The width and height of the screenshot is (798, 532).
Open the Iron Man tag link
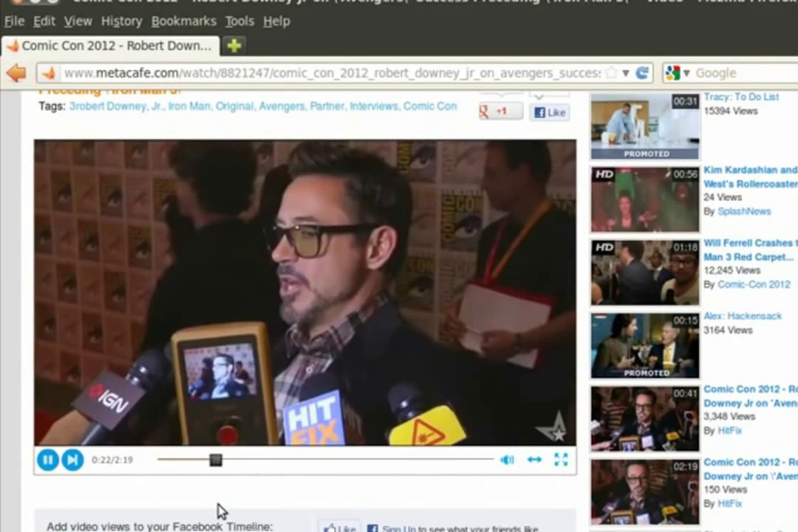[189, 106]
